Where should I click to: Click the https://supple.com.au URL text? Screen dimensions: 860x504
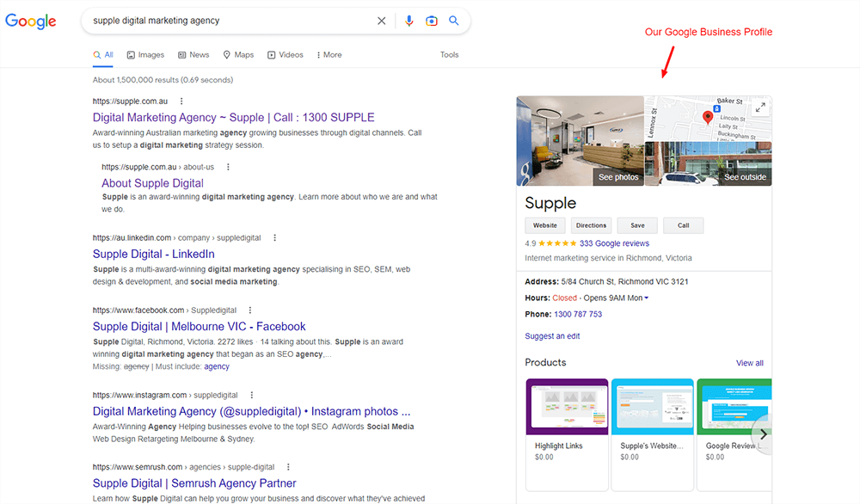click(130, 101)
